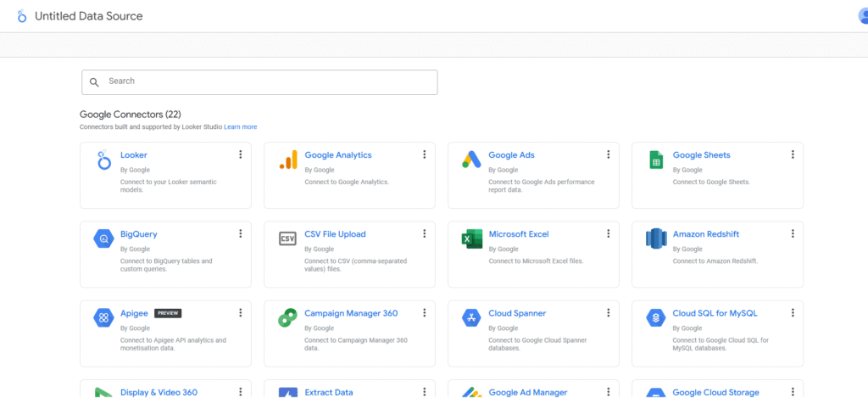The image size is (868, 398).
Task: Click the PREVIEW badge on Apigee
Action: (x=168, y=313)
